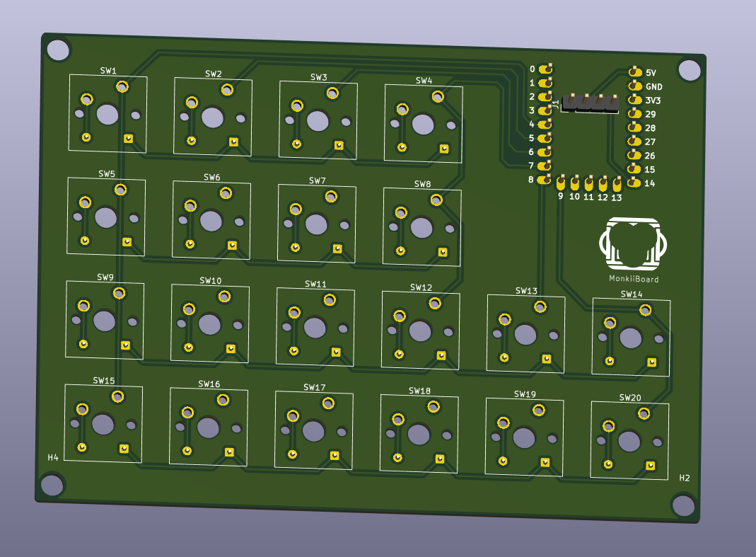Click the MonkiiBoard logo graphic

pyautogui.click(x=633, y=243)
